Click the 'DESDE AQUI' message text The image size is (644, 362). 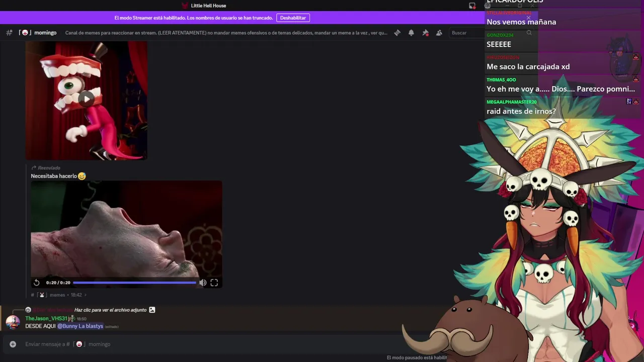pyautogui.click(x=40, y=326)
